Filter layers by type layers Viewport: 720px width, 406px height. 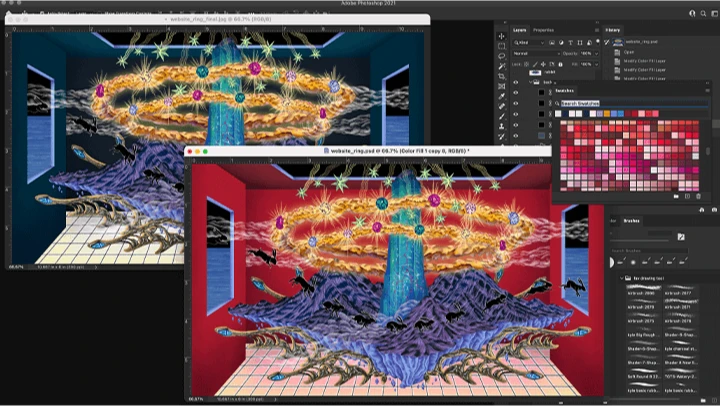click(571, 43)
